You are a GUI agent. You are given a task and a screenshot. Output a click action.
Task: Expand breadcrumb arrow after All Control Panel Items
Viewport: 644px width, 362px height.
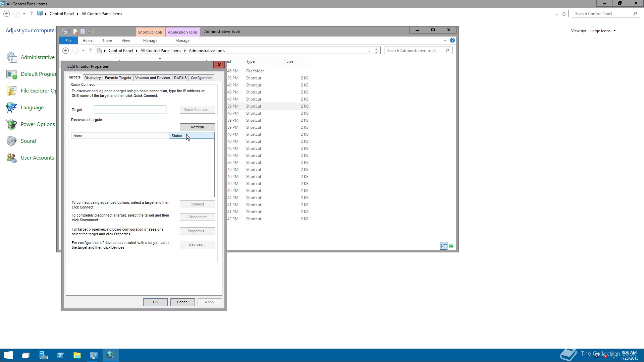point(185,51)
